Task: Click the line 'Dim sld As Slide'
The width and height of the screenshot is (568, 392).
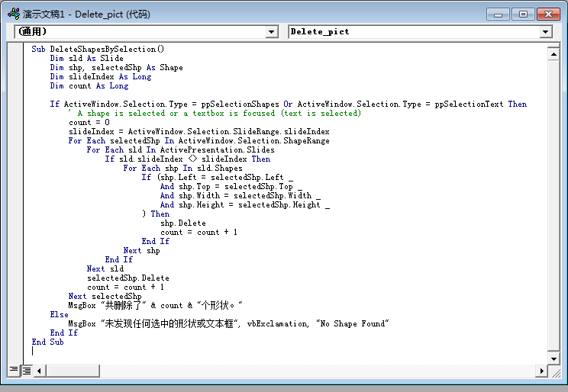Action: [86, 58]
